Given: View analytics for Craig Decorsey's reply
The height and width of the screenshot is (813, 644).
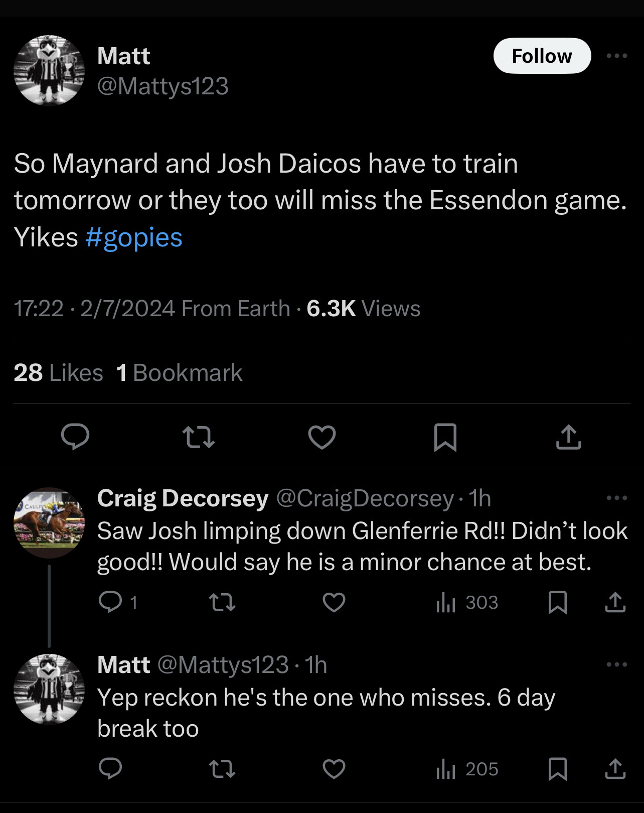Looking at the screenshot, I should [467, 602].
